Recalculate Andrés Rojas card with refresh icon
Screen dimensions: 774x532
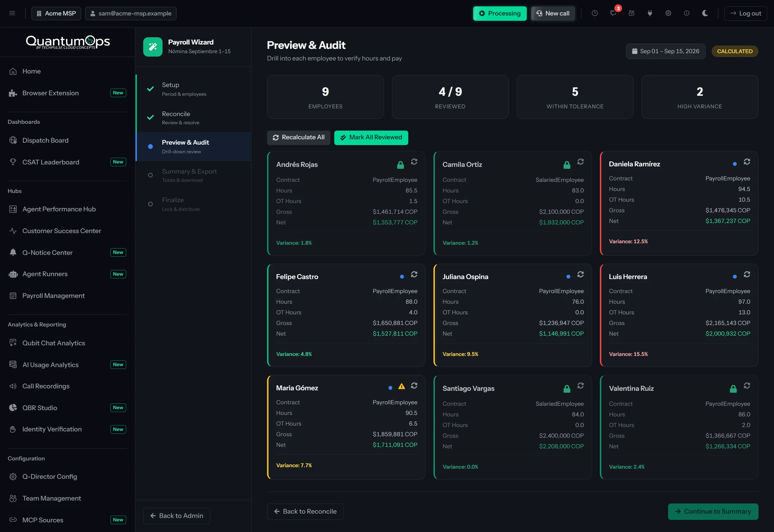[x=414, y=162]
